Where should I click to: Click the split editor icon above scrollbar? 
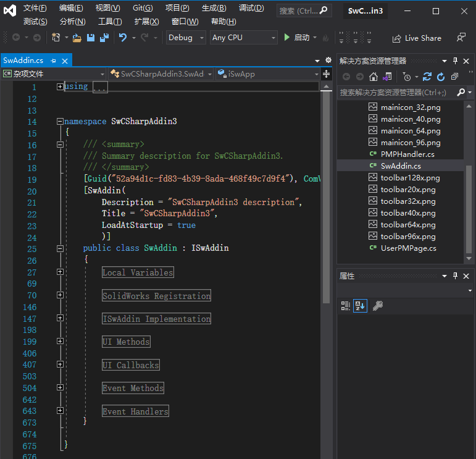click(326, 74)
